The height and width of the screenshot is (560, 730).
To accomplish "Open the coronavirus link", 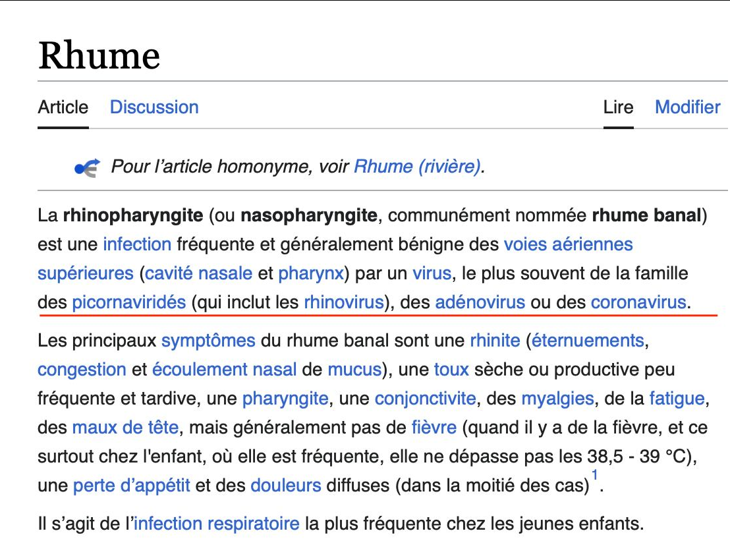I will (638, 302).
